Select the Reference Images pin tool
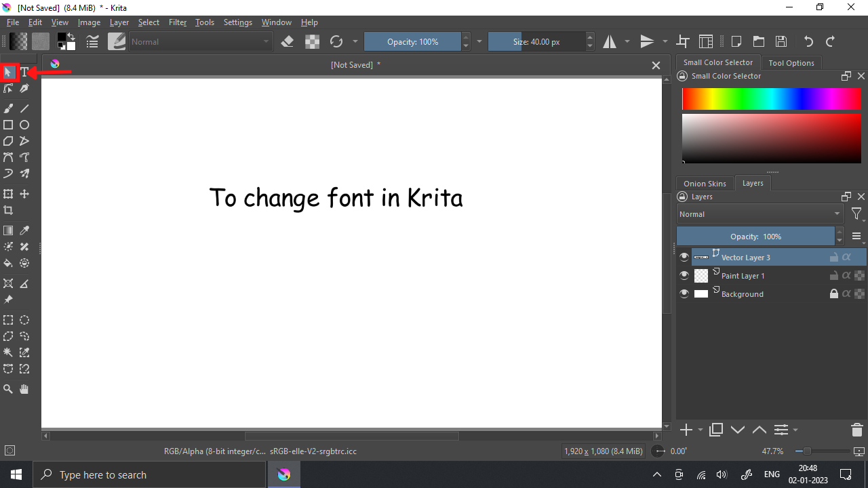 point(8,300)
